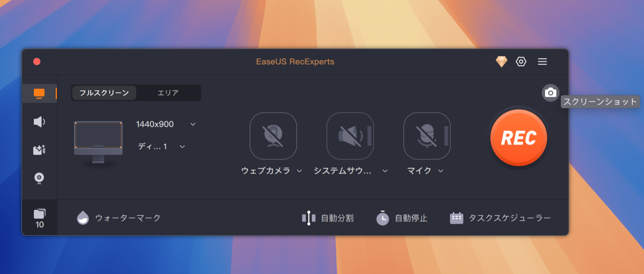
Task: Click the system sound level meter
Action: [x=369, y=136]
